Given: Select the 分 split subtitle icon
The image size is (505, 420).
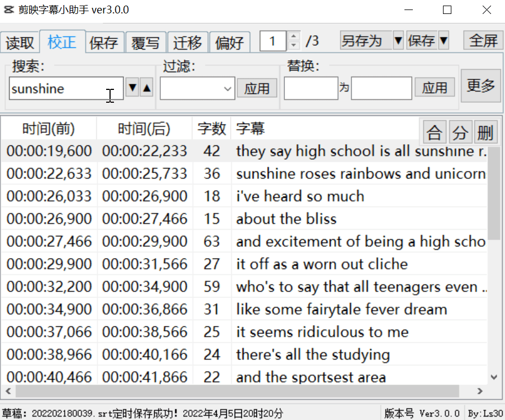Looking at the screenshot, I should [x=460, y=131].
